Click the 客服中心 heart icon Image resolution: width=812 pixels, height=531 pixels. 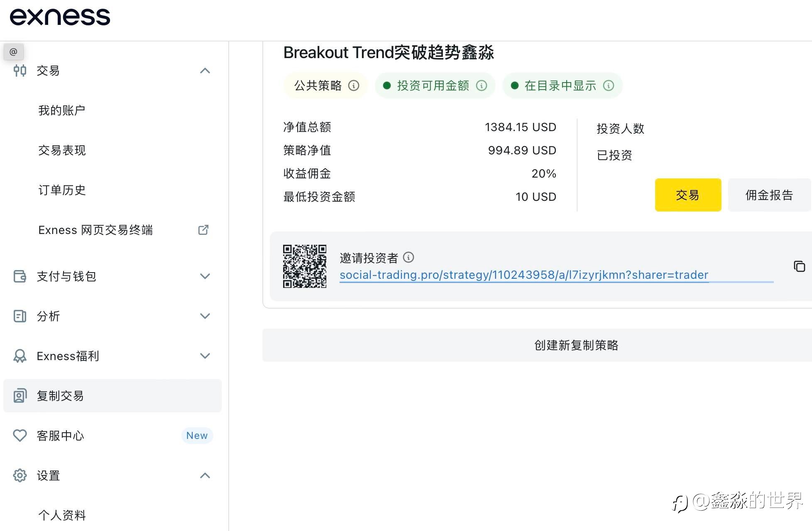pos(20,436)
